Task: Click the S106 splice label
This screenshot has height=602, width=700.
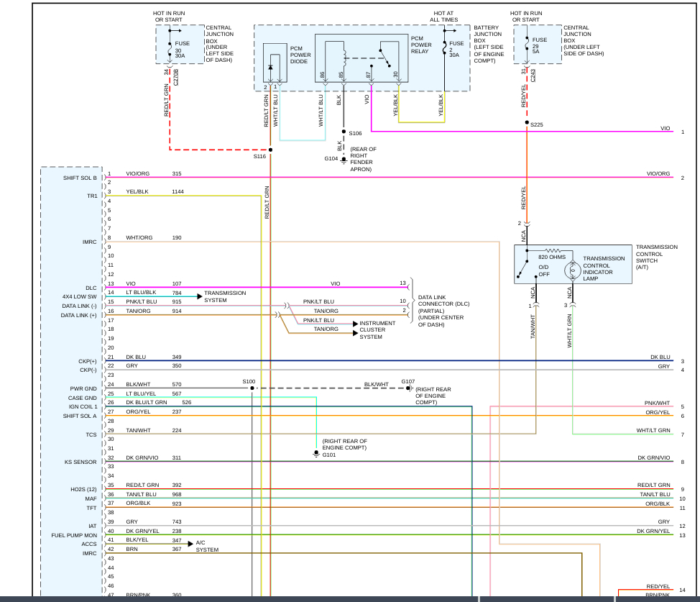Action: pyautogui.click(x=355, y=133)
